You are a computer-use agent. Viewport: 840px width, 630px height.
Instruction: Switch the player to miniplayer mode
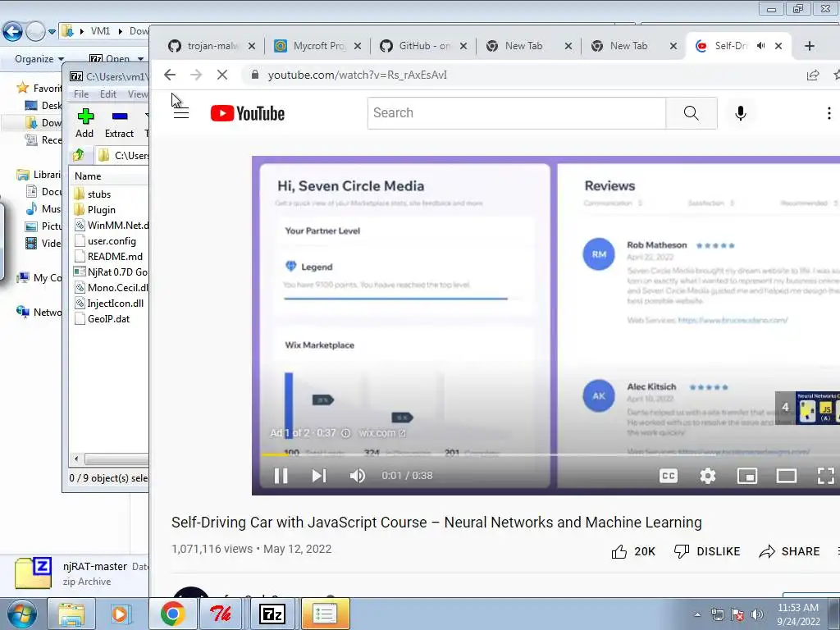pyautogui.click(x=746, y=476)
